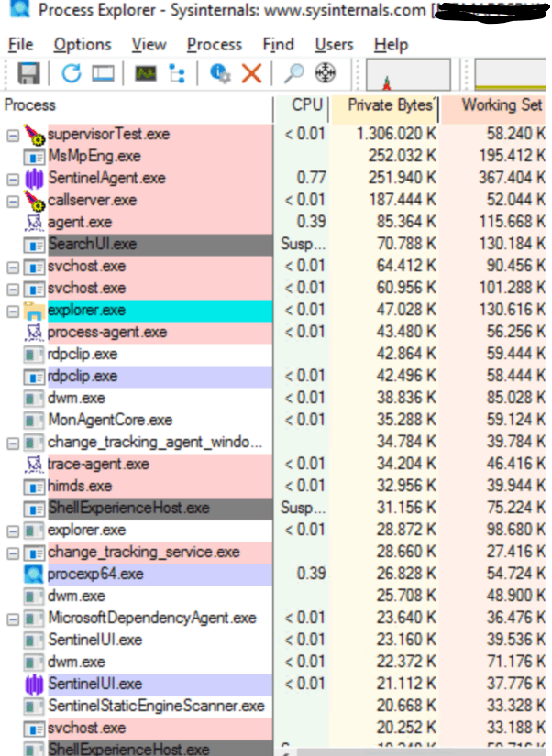Click the agent.exe process icon
The height and width of the screenshot is (756, 552).
point(34,223)
